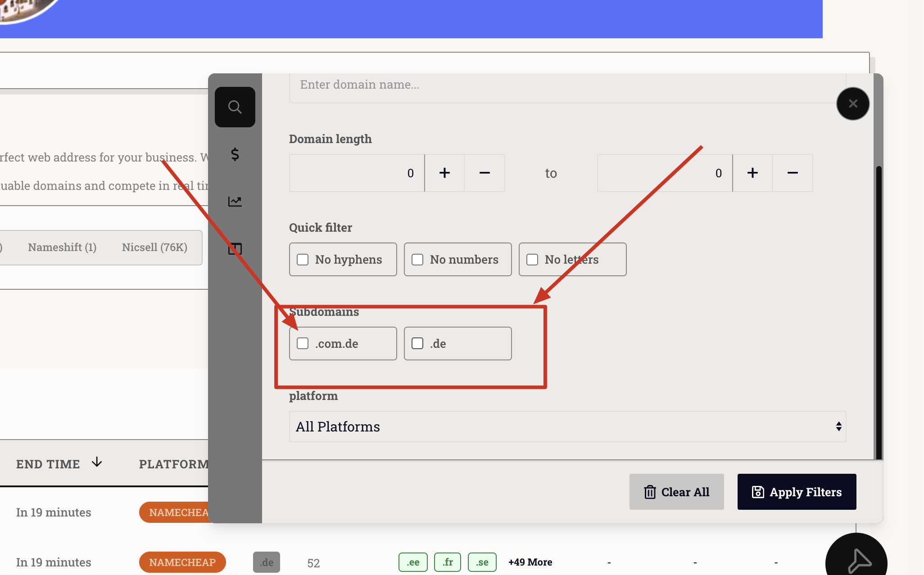Click the paper-plane floating button
Screen dimensions: 924x575
858,560
